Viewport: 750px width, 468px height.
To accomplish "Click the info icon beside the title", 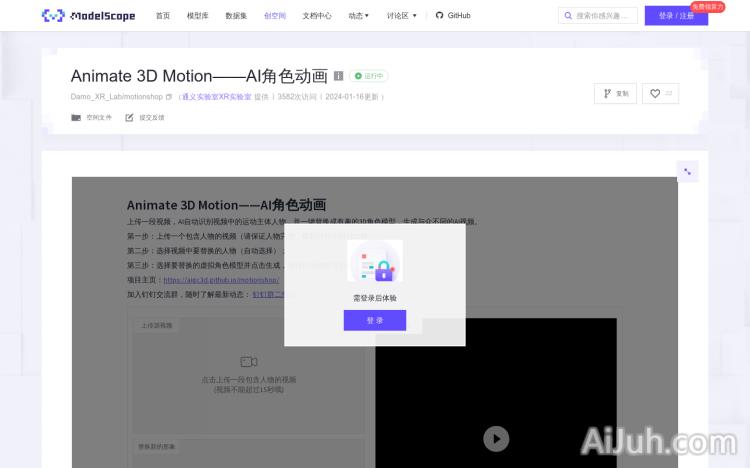I will (338, 76).
